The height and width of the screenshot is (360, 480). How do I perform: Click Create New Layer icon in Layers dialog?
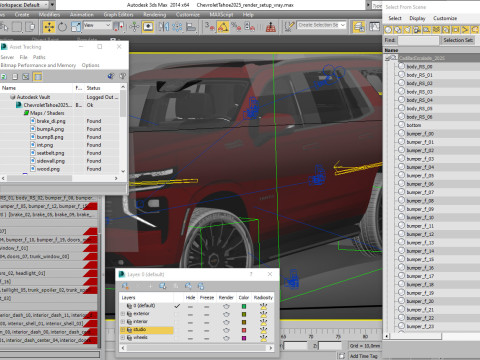125,286
